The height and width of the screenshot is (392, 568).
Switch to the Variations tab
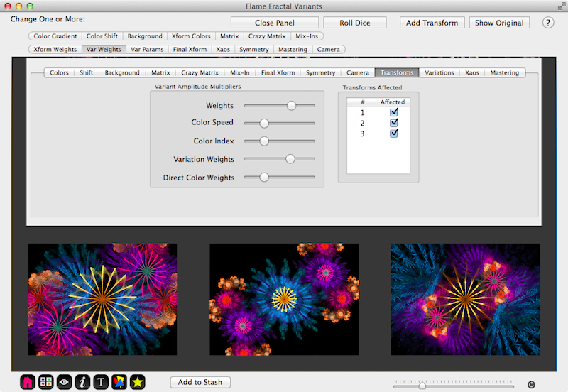tap(439, 73)
